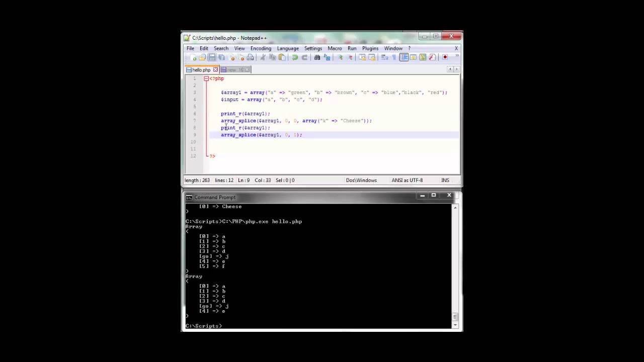Open the Run menu
This screenshot has width=644, height=362.
tap(352, 48)
